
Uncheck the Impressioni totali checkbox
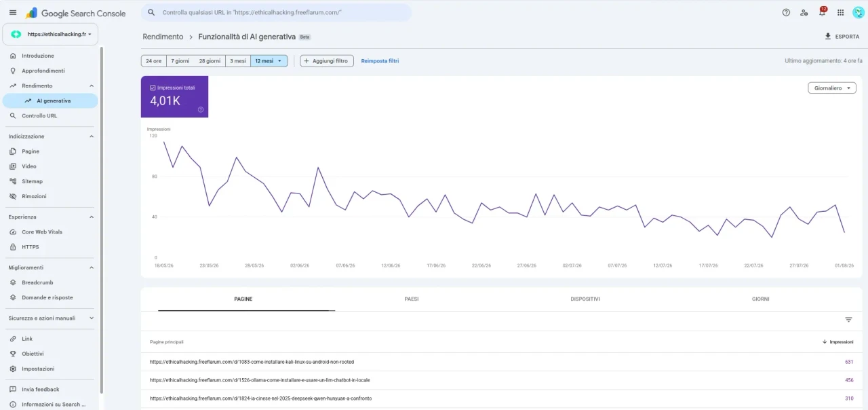pos(153,88)
